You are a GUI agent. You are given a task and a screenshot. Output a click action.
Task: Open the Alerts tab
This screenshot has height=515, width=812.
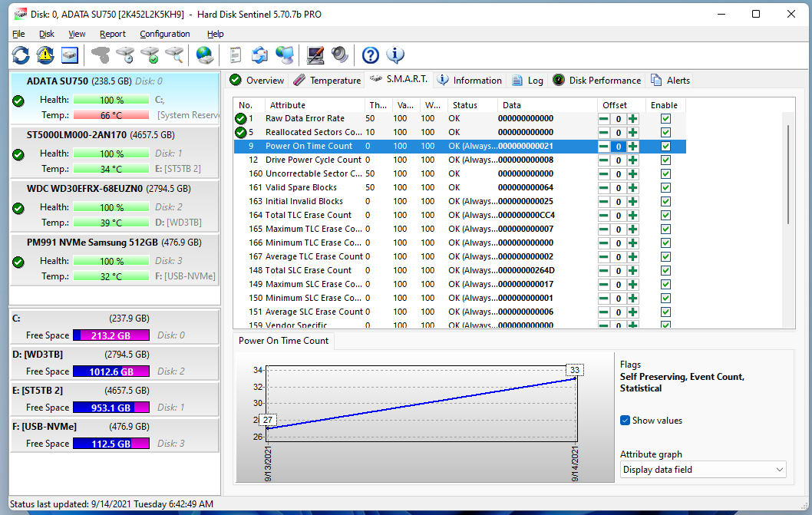671,81
